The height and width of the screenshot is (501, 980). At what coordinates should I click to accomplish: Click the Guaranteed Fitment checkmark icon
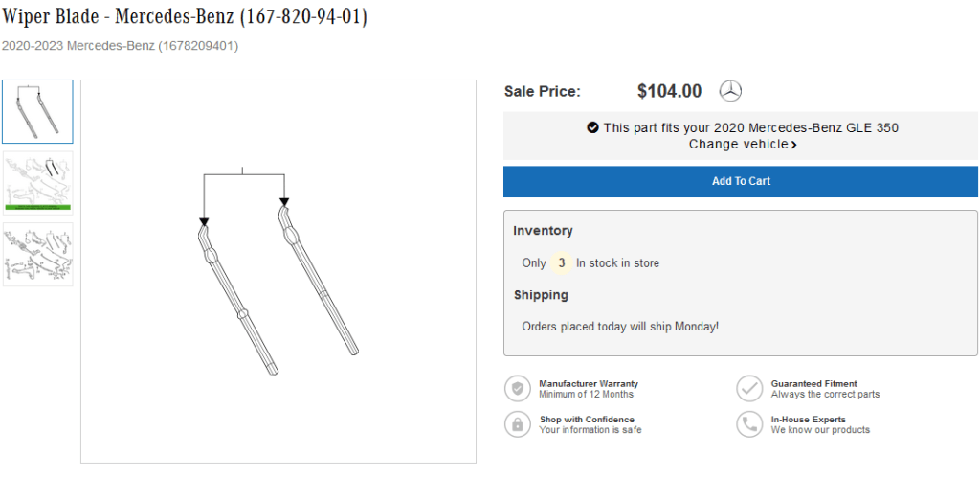pyautogui.click(x=749, y=388)
